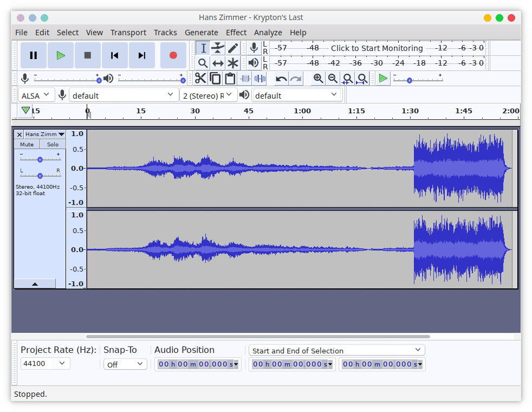Zoom in on the waveform
The image size is (532, 412).
[x=318, y=79]
